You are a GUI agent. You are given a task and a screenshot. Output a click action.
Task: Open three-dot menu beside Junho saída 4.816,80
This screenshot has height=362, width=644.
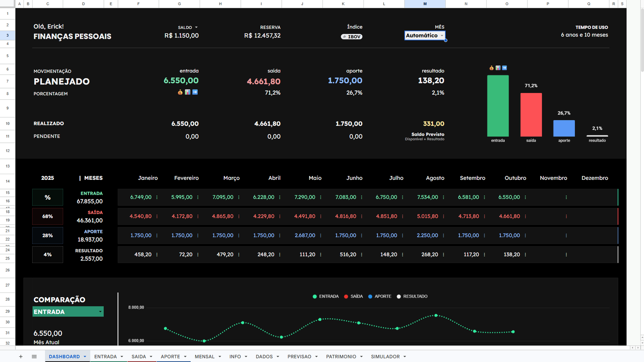[x=361, y=216]
